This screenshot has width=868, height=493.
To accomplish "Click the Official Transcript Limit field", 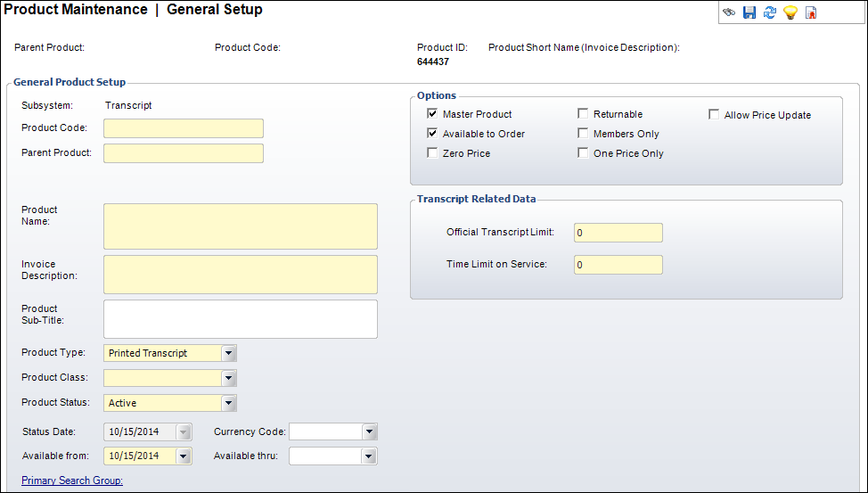I will pos(618,233).
